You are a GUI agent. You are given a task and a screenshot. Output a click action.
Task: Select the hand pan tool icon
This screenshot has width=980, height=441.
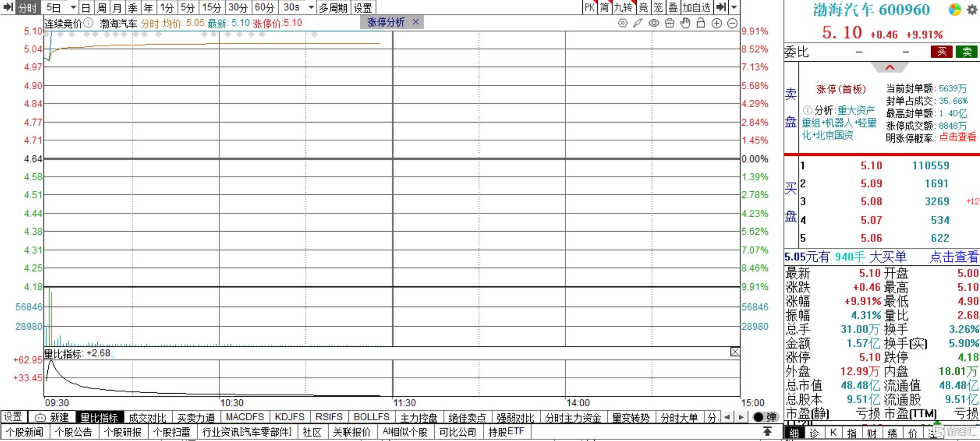point(685,23)
